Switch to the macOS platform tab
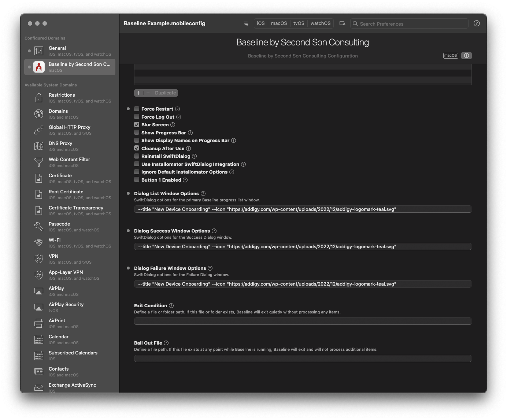This screenshot has height=420, width=507. point(279,23)
